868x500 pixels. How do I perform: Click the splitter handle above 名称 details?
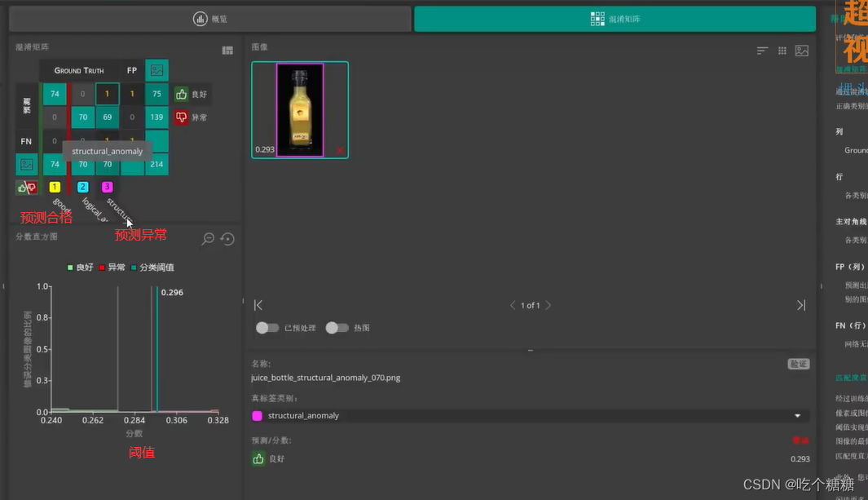tap(531, 351)
